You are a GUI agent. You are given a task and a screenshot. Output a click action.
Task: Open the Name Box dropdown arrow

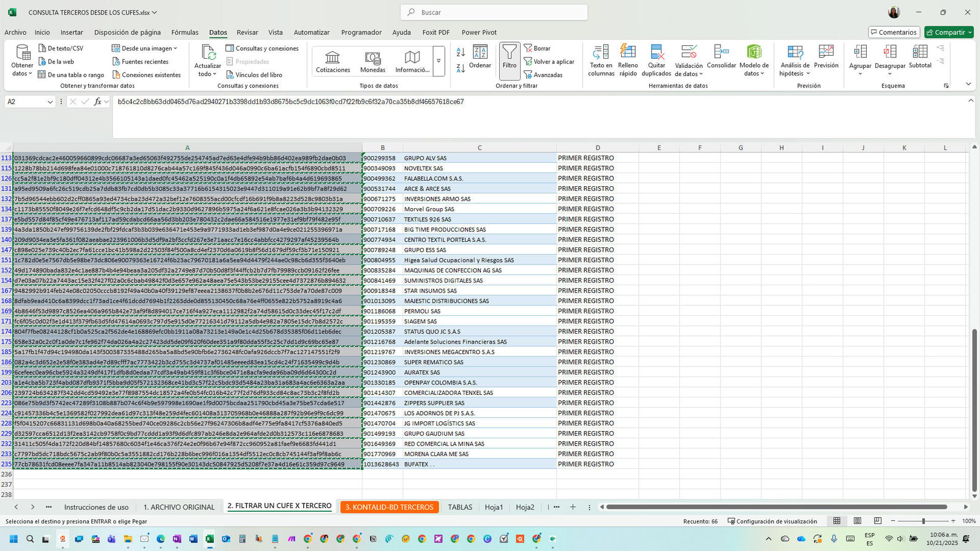tap(50, 102)
